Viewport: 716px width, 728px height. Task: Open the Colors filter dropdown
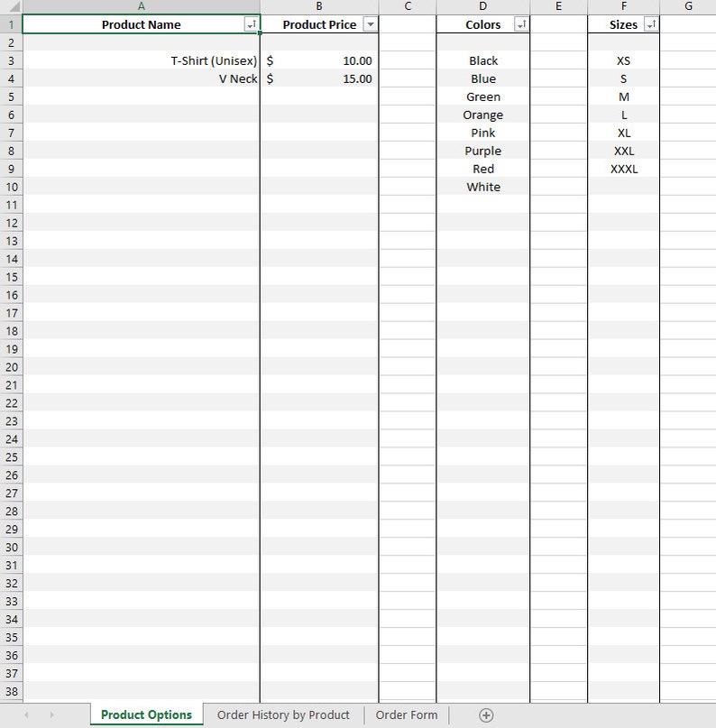pos(521,24)
